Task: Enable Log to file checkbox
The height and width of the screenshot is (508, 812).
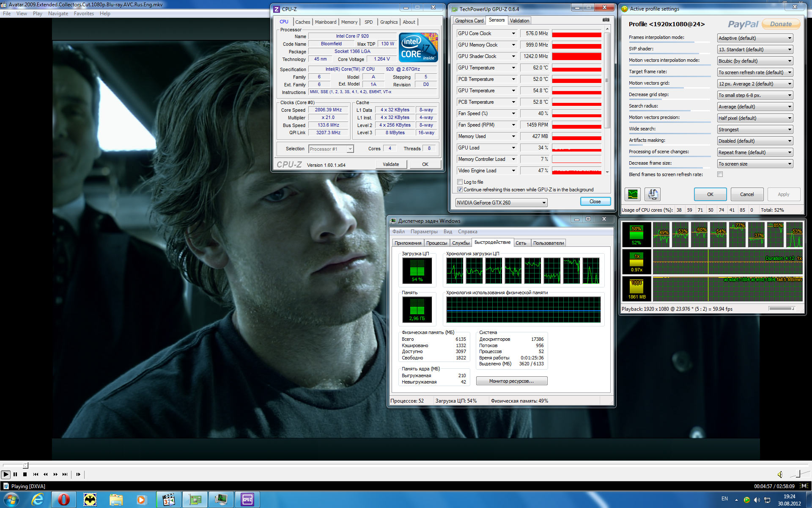Action: (460, 182)
